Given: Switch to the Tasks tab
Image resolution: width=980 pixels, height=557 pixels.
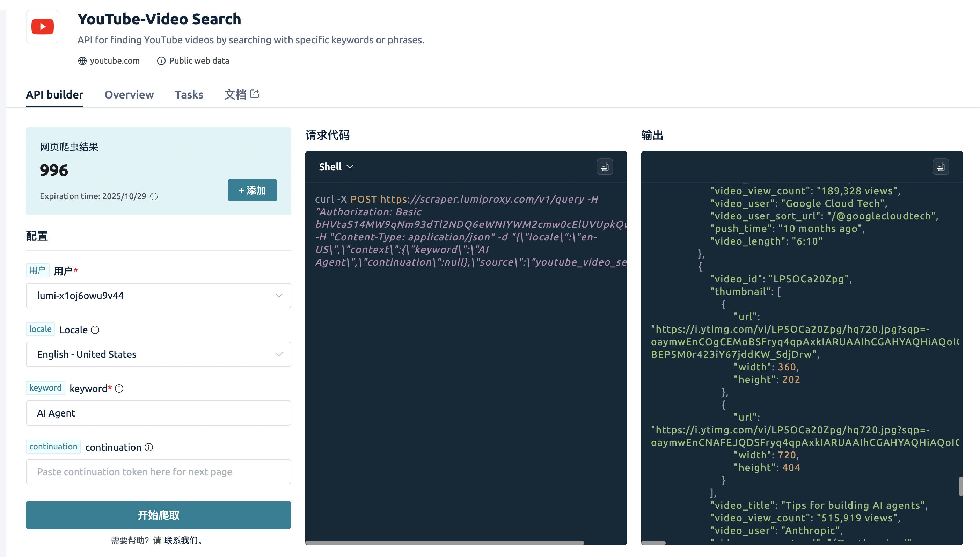Looking at the screenshot, I should (x=189, y=94).
